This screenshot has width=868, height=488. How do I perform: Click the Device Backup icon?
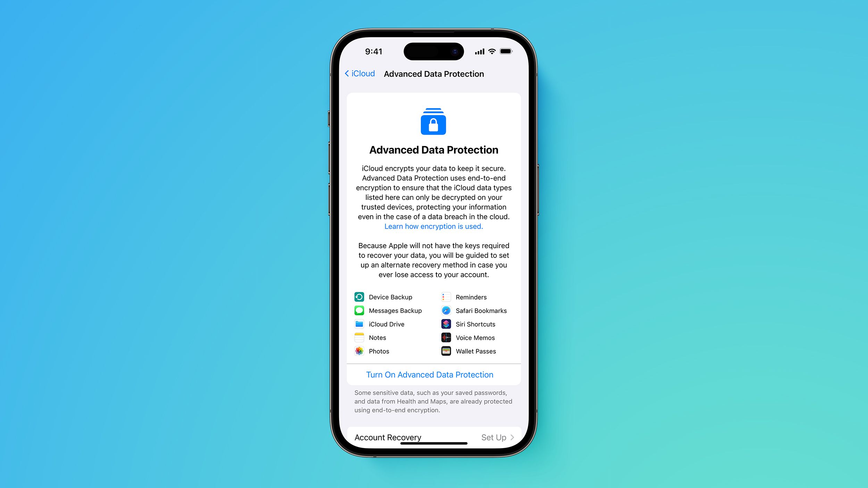coord(359,297)
